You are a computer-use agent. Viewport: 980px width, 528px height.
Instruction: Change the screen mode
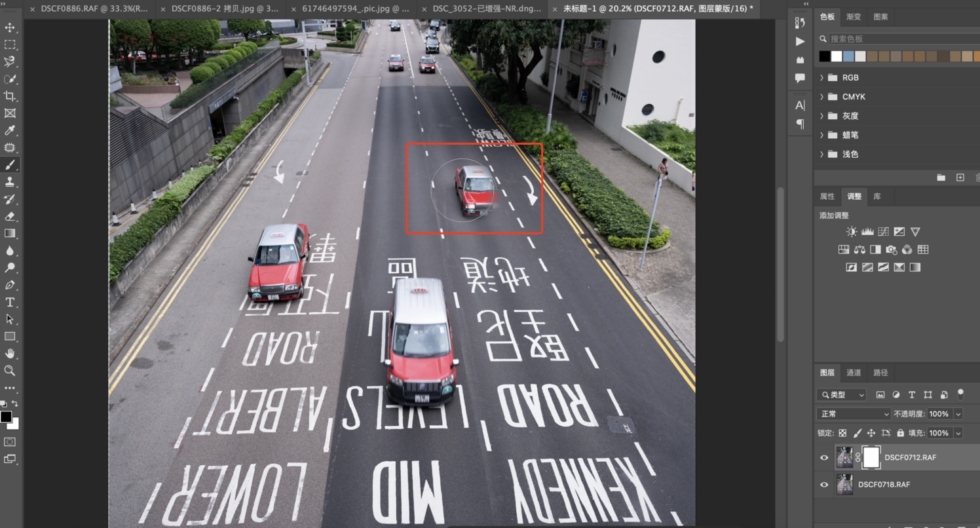click(x=10, y=459)
